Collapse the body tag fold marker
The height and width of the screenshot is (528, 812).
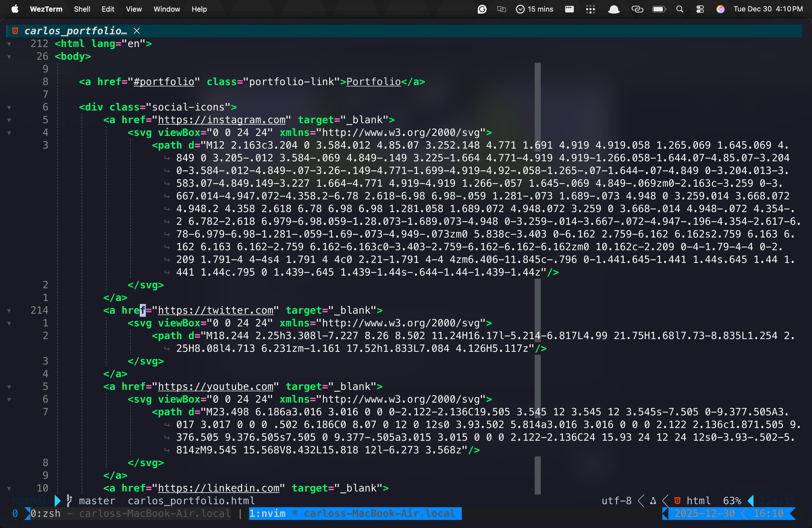[9, 56]
